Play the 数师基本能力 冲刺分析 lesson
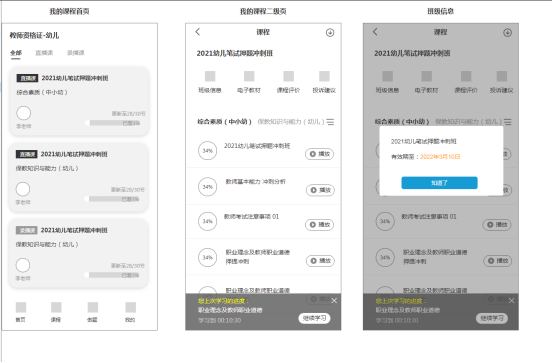Image resolution: width=553 pixels, height=363 pixels. 320,190
